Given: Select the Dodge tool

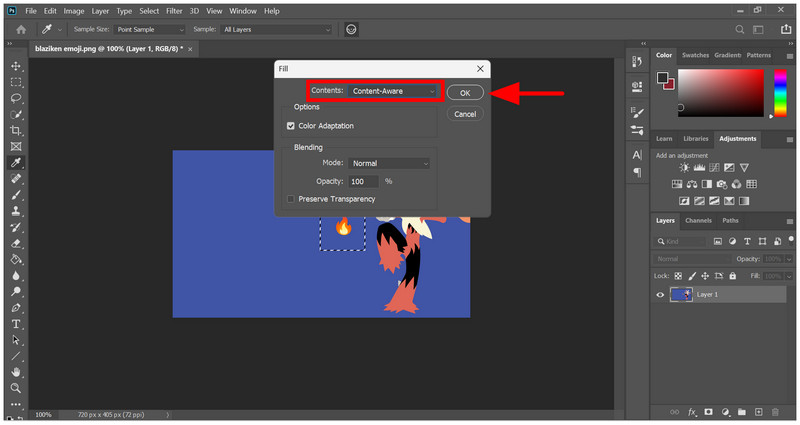Looking at the screenshot, I should point(16,291).
